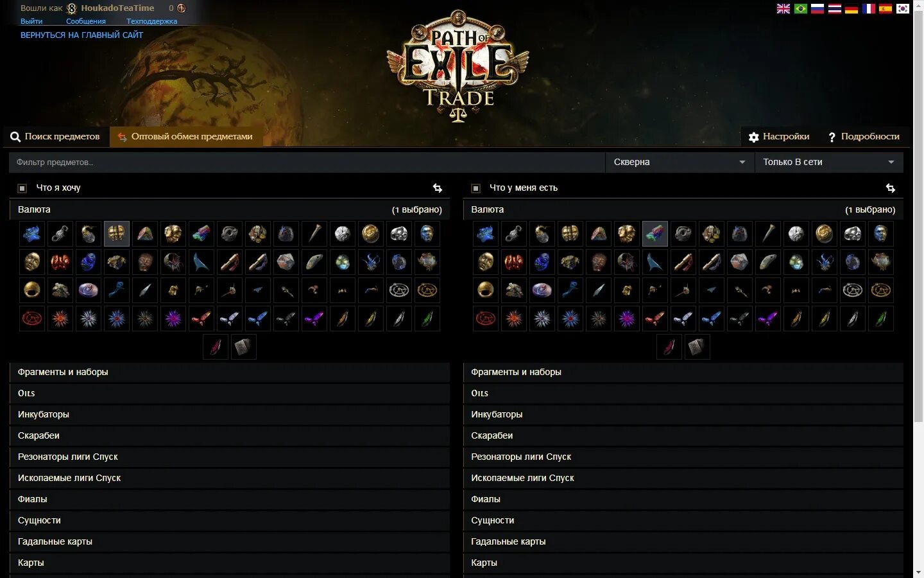
Task: Toggle the Что я хочу checkbox
Action: click(x=22, y=188)
